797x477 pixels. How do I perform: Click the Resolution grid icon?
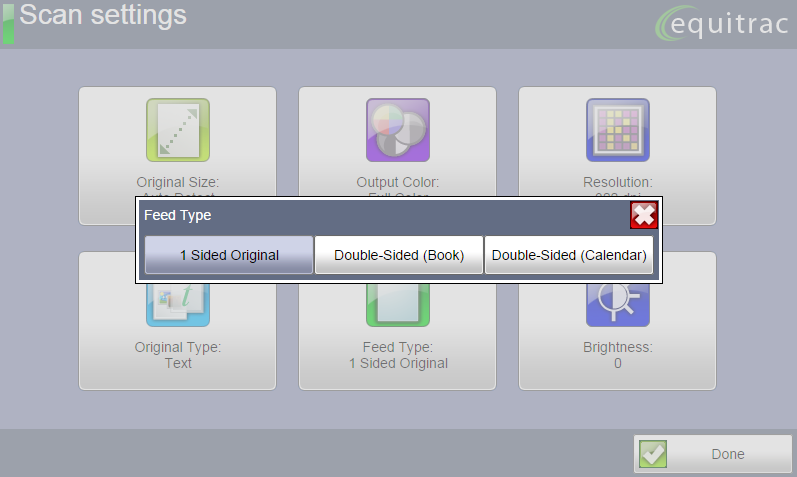click(617, 129)
